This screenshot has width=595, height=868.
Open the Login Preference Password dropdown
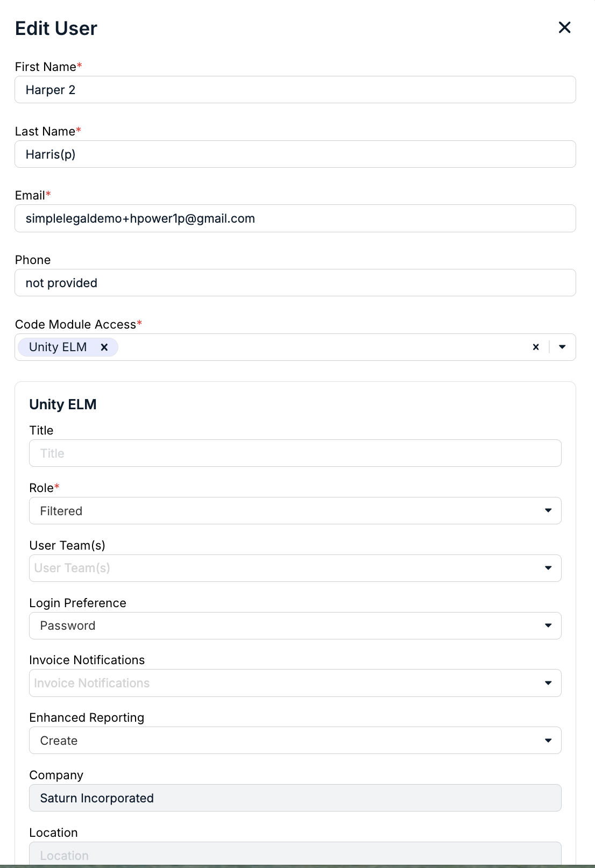295,626
